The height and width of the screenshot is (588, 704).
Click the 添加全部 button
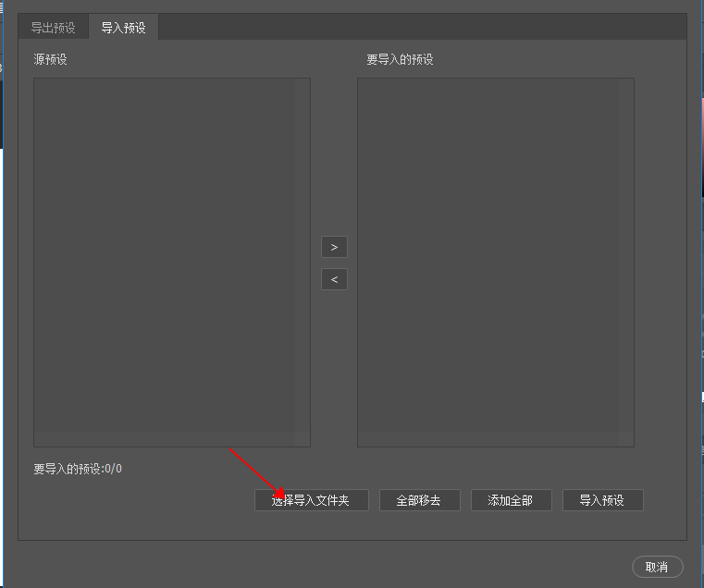(512, 500)
